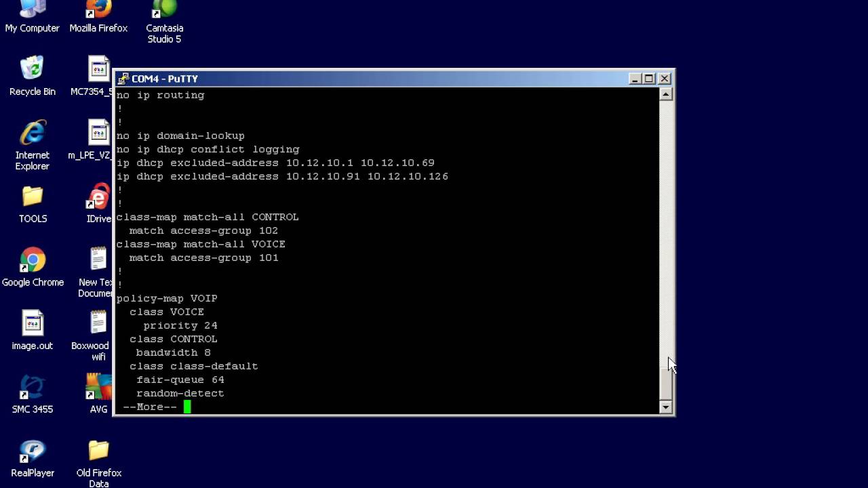868x488 pixels.
Task: Click the 'random-detect' line
Action: 180,393
